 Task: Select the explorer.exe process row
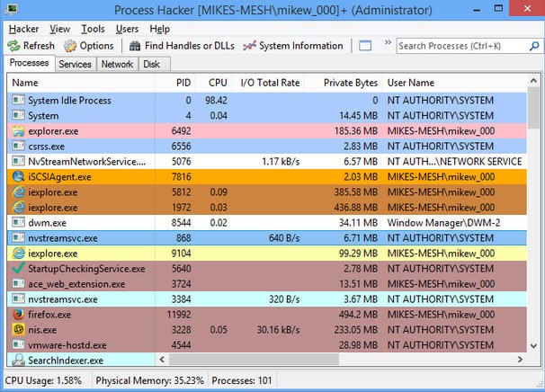click(x=266, y=131)
